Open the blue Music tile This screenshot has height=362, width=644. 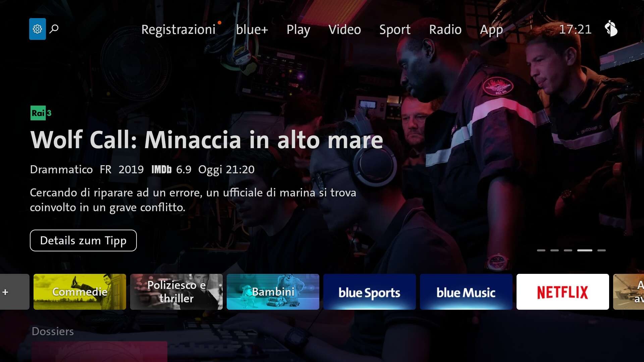point(466,292)
